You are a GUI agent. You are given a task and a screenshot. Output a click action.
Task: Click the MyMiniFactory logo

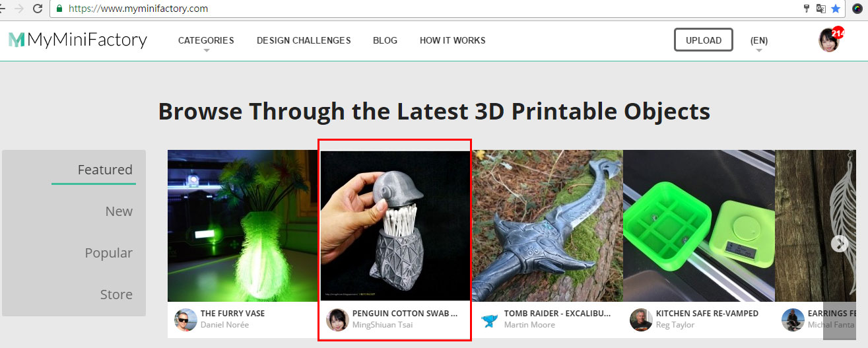coord(78,40)
